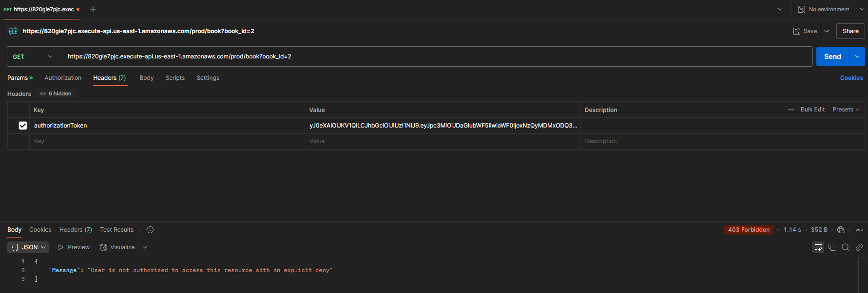Viewport: 868px width, 293px height.
Task: Select the Visualize response view
Action: pos(117,247)
